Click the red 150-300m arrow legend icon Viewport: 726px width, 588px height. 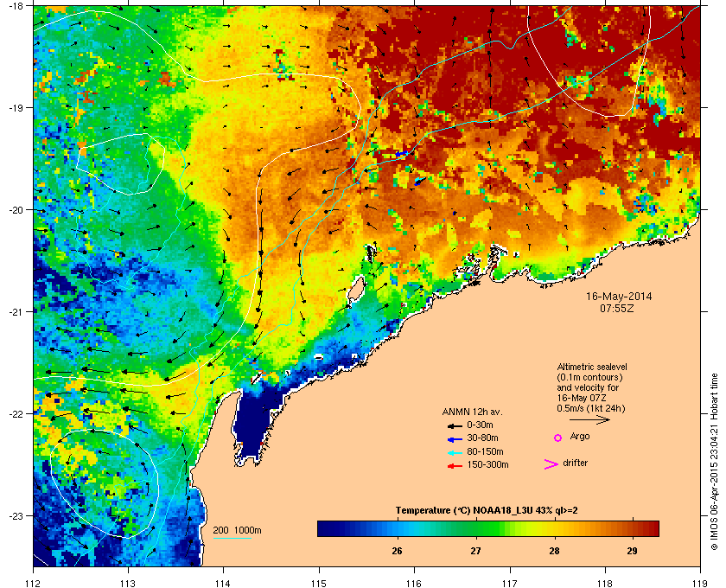455,466
